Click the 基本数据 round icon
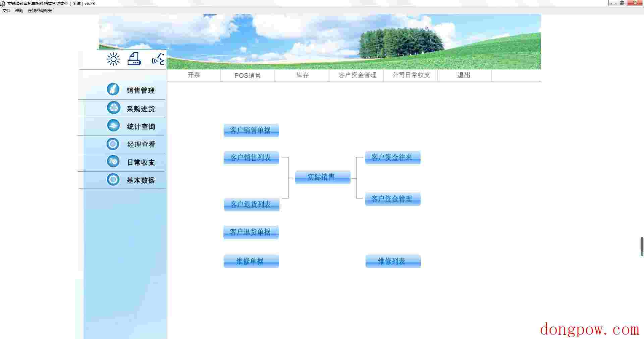The image size is (644, 339). click(x=113, y=180)
